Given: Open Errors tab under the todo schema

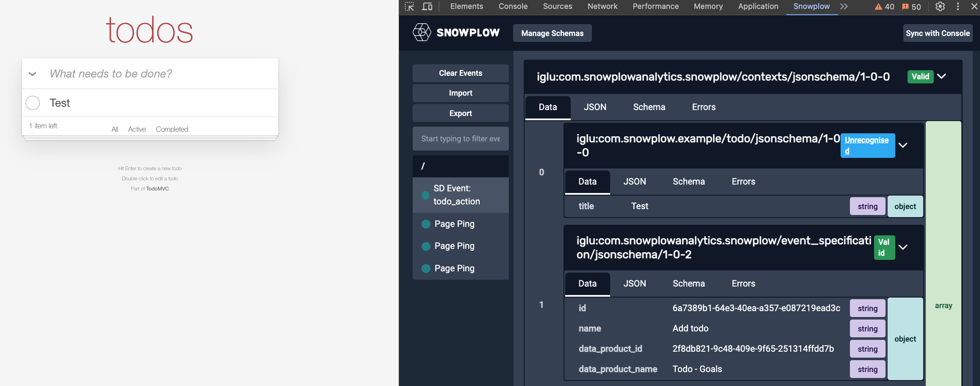Looking at the screenshot, I should [x=744, y=182].
